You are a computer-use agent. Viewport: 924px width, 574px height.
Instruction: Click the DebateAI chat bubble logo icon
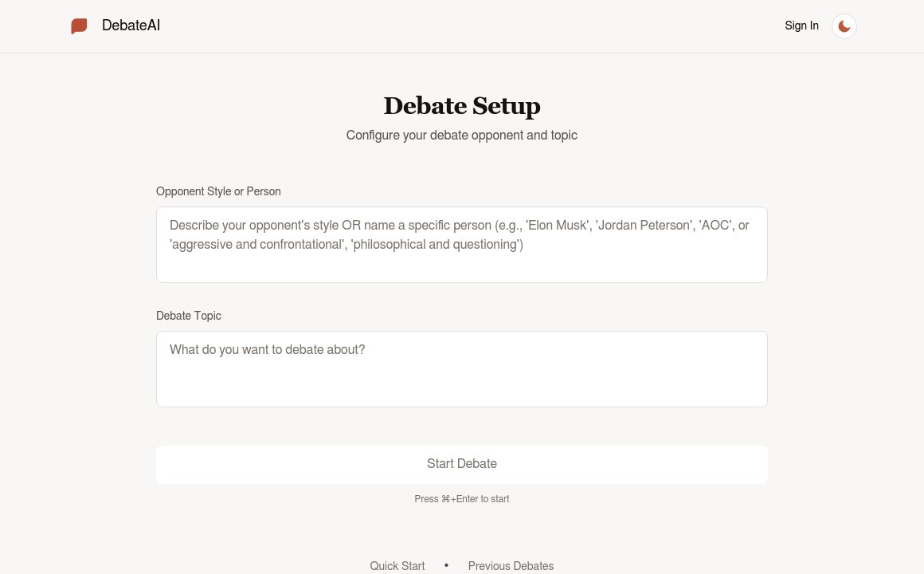(x=79, y=26)
